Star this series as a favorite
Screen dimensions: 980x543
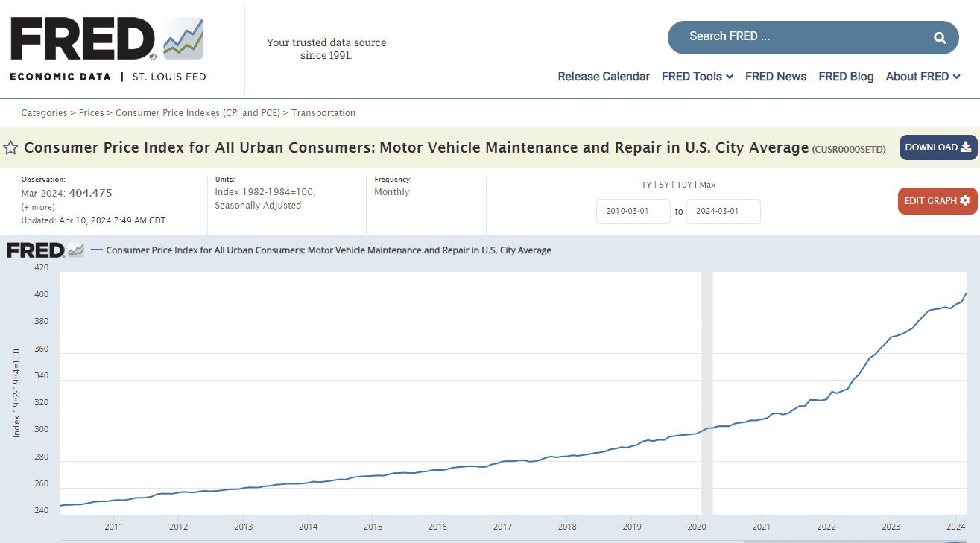pyautogui.click(x=11, y=147)
